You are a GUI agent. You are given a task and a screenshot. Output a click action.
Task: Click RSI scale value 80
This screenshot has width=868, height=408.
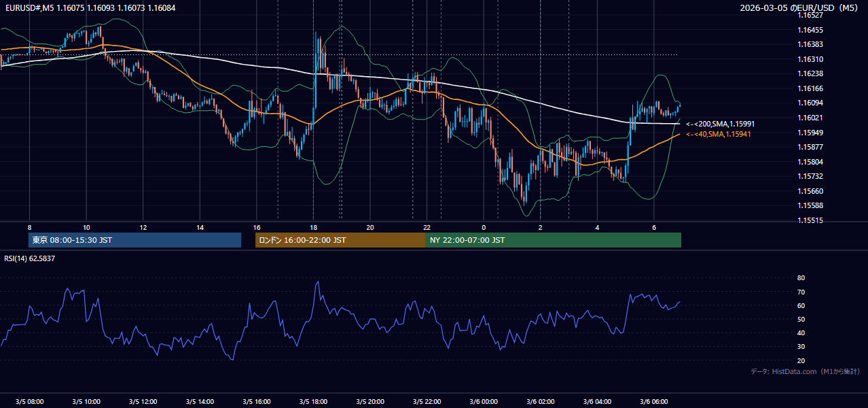(x=801, y=278)
